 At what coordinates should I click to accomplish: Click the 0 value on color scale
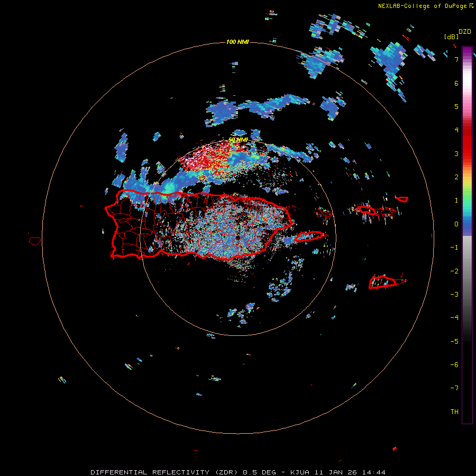point(456,224)
